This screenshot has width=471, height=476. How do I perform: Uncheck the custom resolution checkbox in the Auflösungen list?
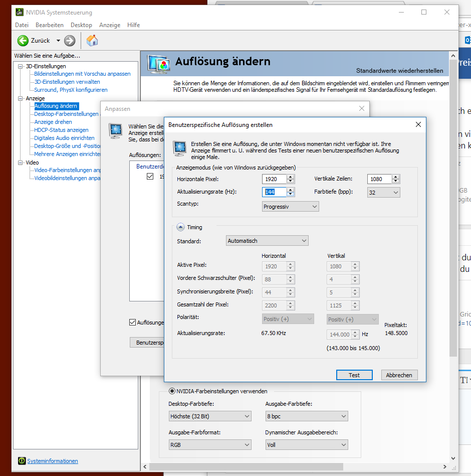pos(150,177)
